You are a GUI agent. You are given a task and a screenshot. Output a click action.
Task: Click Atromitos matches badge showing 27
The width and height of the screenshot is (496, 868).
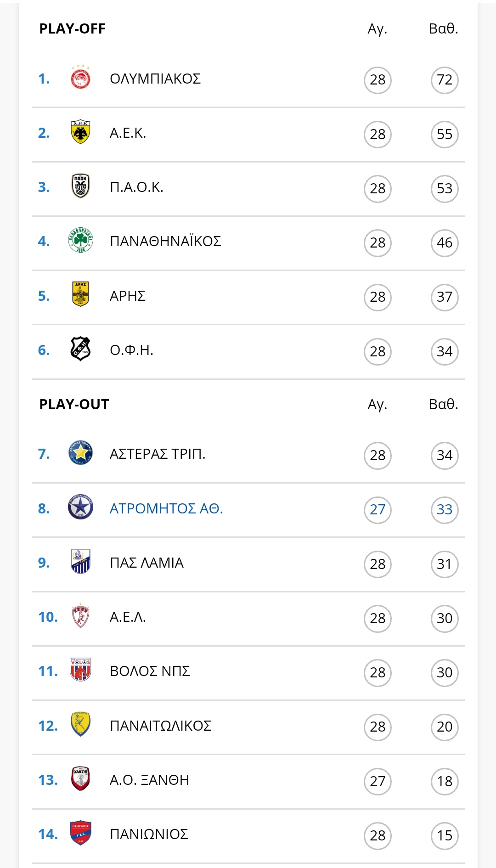(x=378, y=510)
